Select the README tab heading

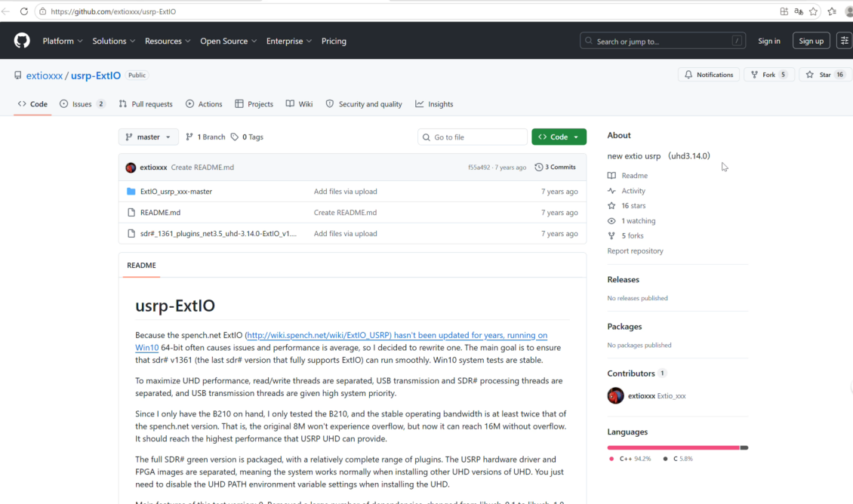[x=141, y=266]
